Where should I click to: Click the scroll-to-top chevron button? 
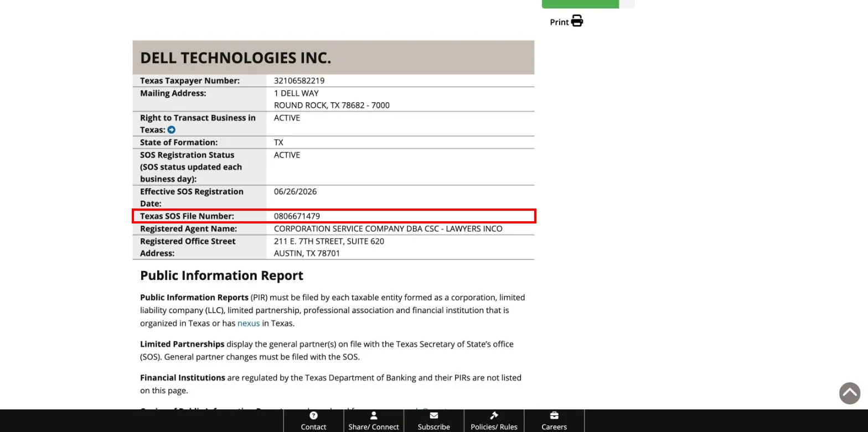pos(850,393)
